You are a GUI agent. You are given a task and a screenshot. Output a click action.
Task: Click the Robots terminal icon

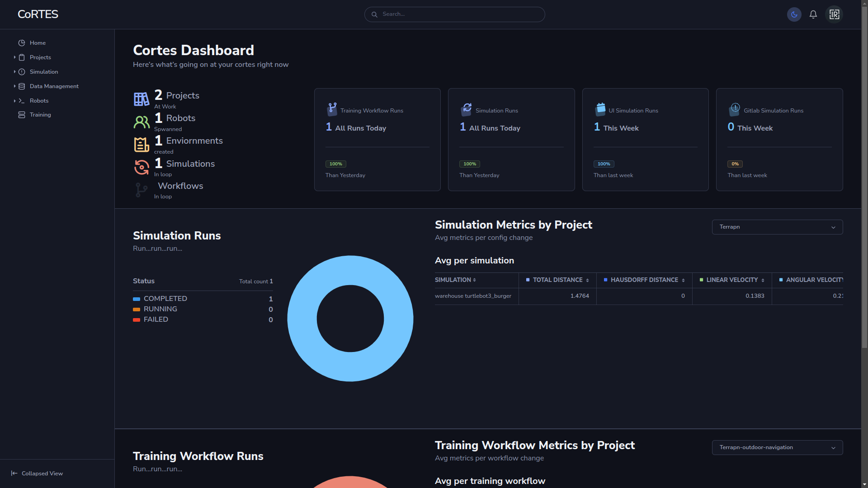[x=22, y=101]
